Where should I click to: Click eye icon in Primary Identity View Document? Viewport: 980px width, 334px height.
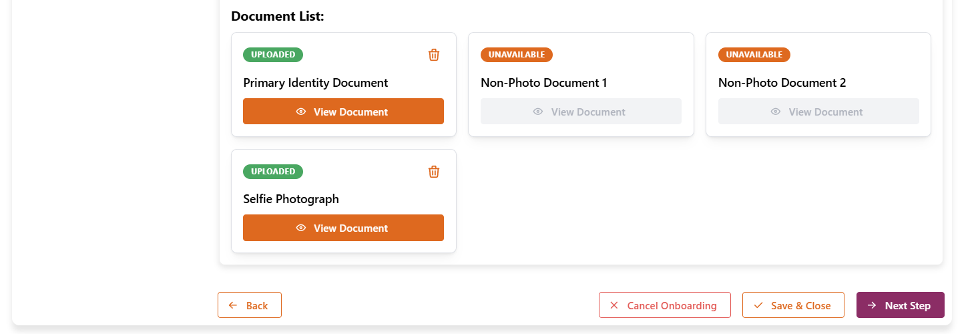click(x=301, y=112)
